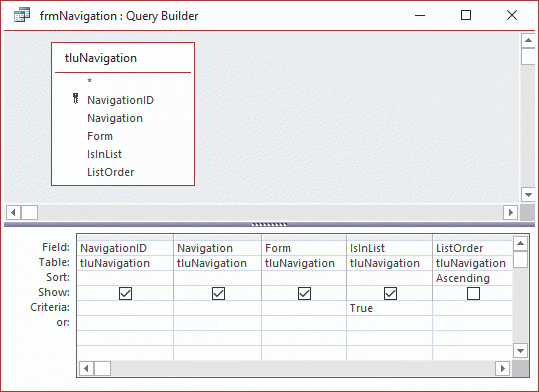The width and height of the screenshot is (539, 392).
Task: Click Table cell tluNavigation under Form column
Action: 304,263
